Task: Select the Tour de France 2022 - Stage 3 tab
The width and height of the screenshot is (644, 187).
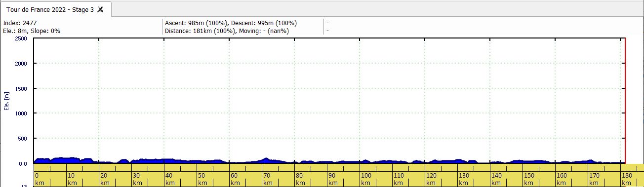Action: click(x=55, y=9)
